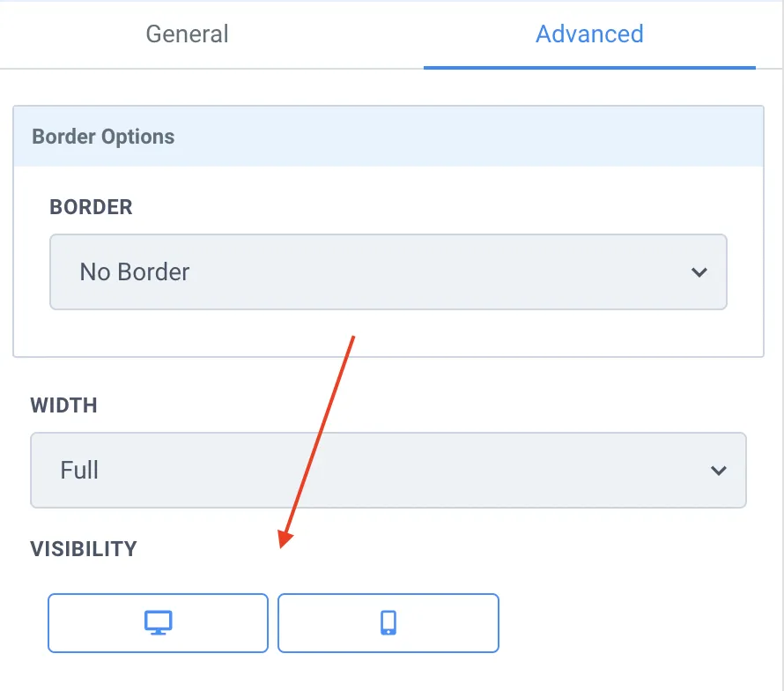Click the BORDER field label
The image size is (784, 691).
(x=92, y=207)
